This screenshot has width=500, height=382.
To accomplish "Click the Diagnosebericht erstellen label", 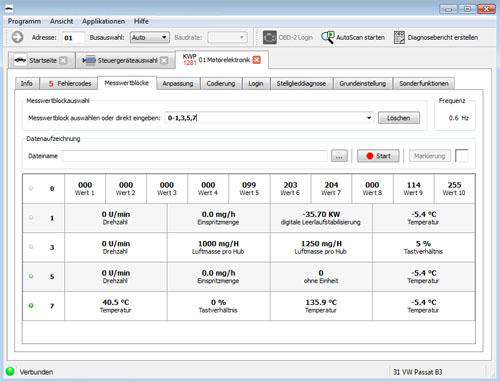I will [443, 37].
